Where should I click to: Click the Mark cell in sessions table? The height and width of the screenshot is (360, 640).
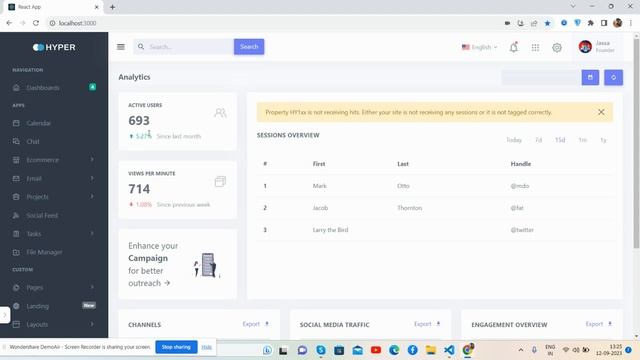click(320, 186)
